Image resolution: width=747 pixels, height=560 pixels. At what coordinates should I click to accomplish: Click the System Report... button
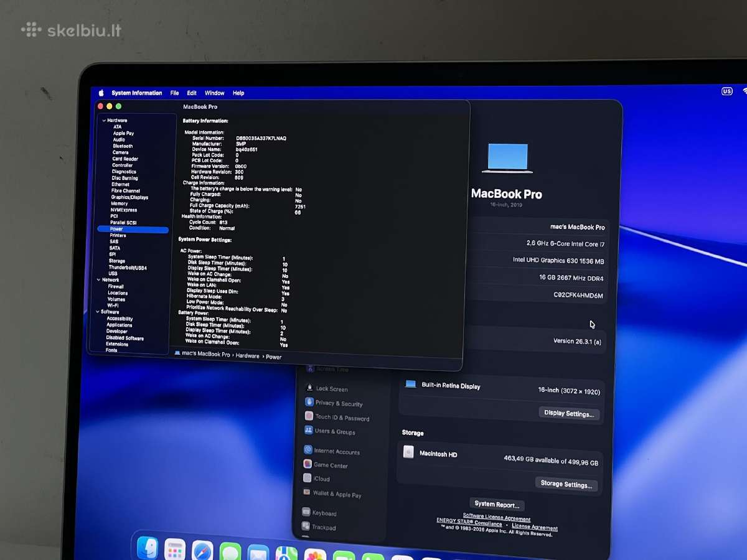point(497,505)
